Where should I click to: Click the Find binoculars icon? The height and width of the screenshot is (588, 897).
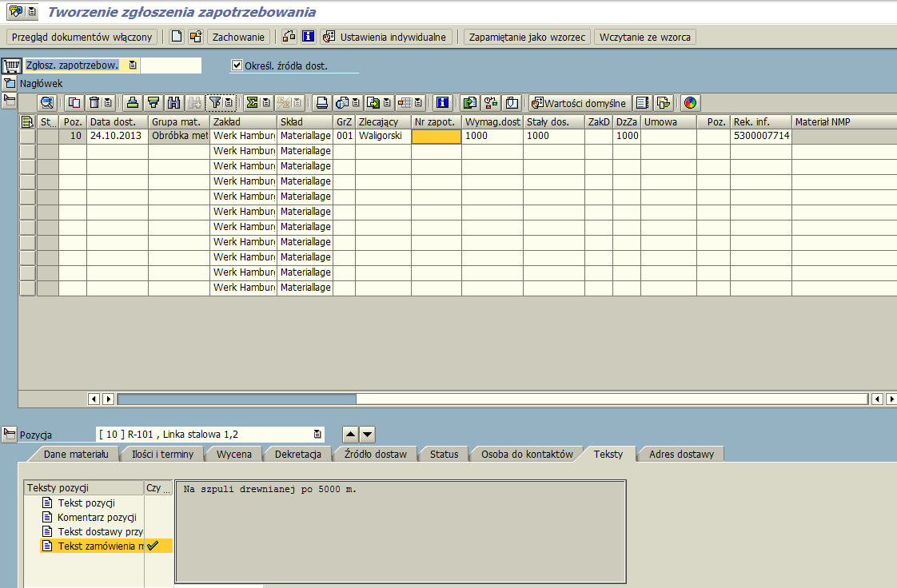pos(174,103)
